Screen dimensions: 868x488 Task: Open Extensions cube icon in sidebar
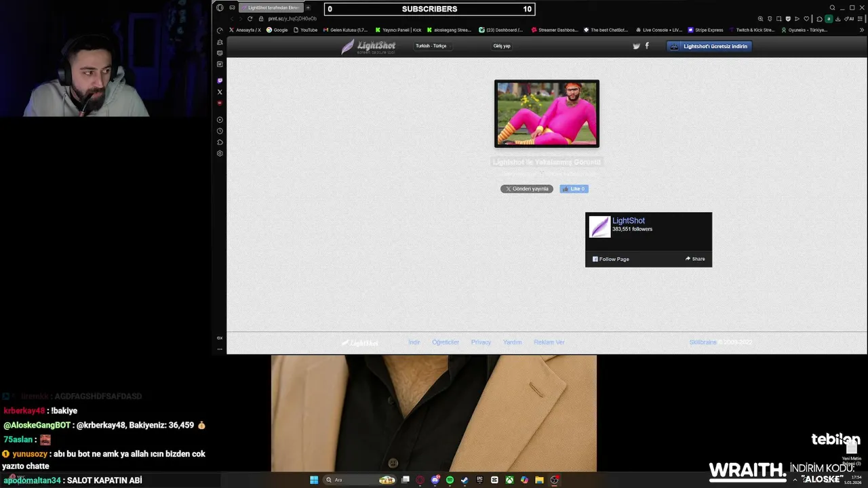pos(220,142)
